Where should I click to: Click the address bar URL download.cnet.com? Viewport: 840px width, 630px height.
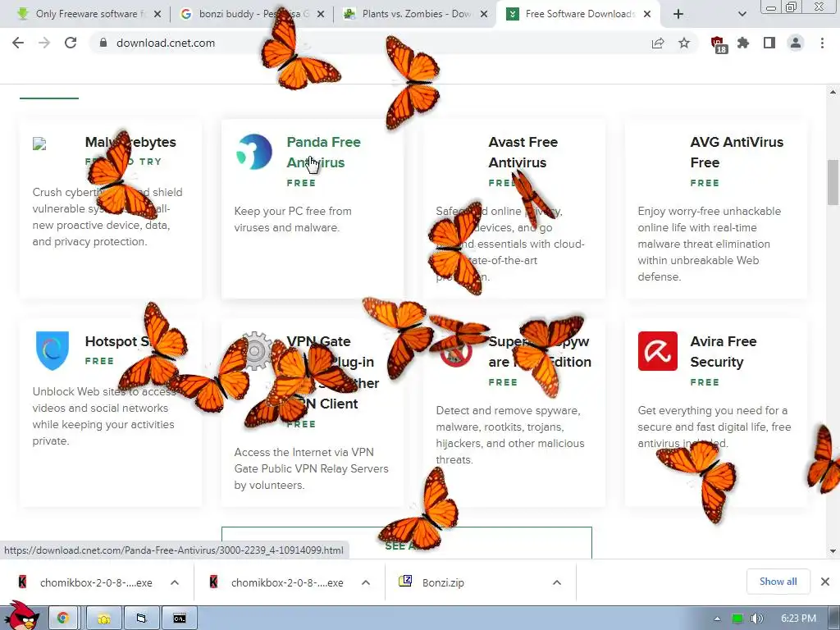[166, 43]
